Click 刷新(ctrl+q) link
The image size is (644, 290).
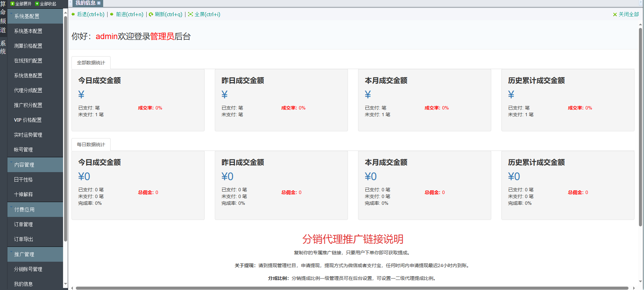pos(169,14)
